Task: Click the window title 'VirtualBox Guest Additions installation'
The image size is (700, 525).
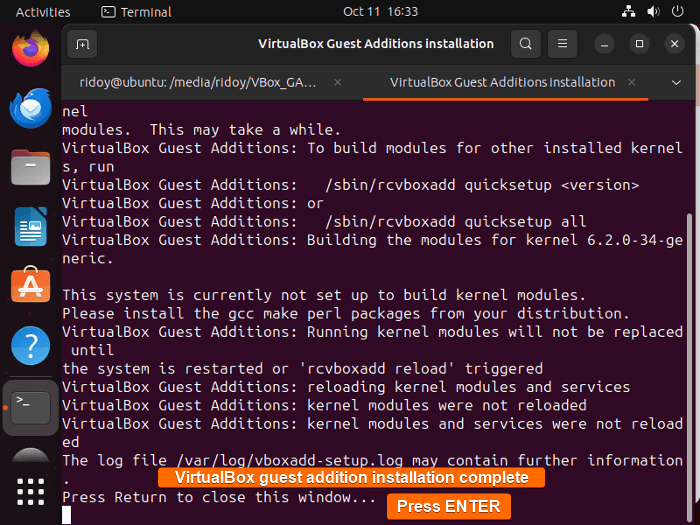Action: point(376,44)
